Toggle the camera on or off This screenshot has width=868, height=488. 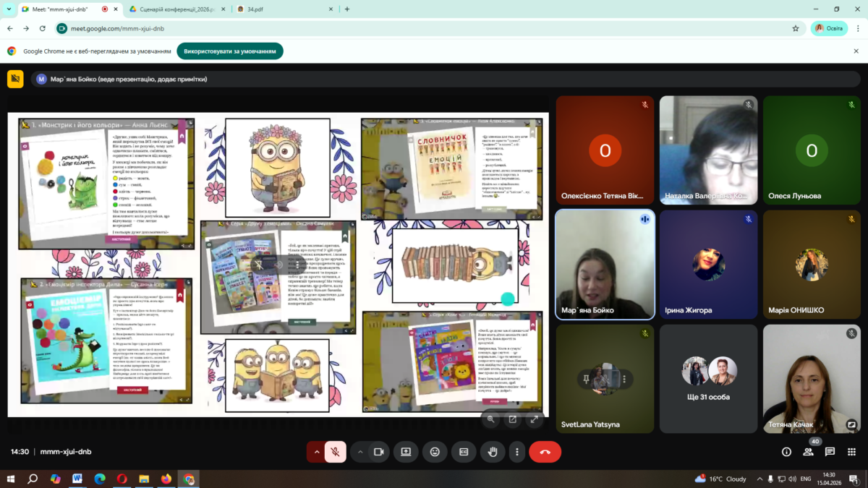(378, 452)
